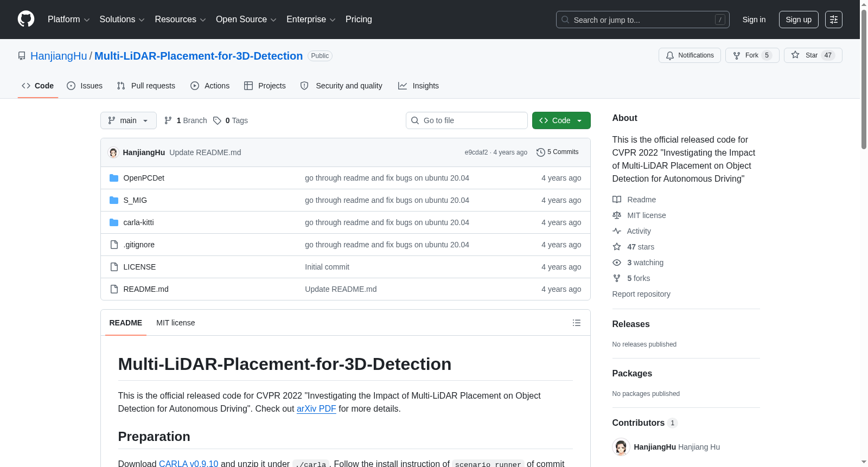Open README.md in the file list
The width and height of the screenshot is (868, 467).
pyautogui.click(x=146, y=289)
